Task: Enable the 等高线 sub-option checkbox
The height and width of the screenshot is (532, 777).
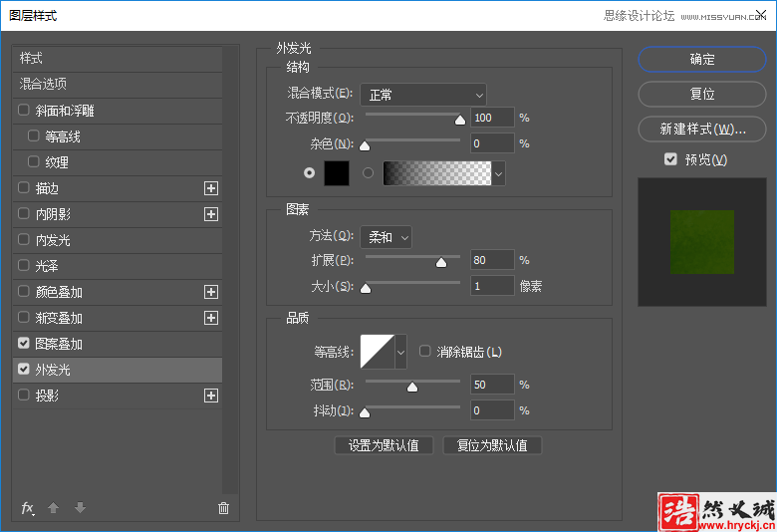Action: (33, 135)
